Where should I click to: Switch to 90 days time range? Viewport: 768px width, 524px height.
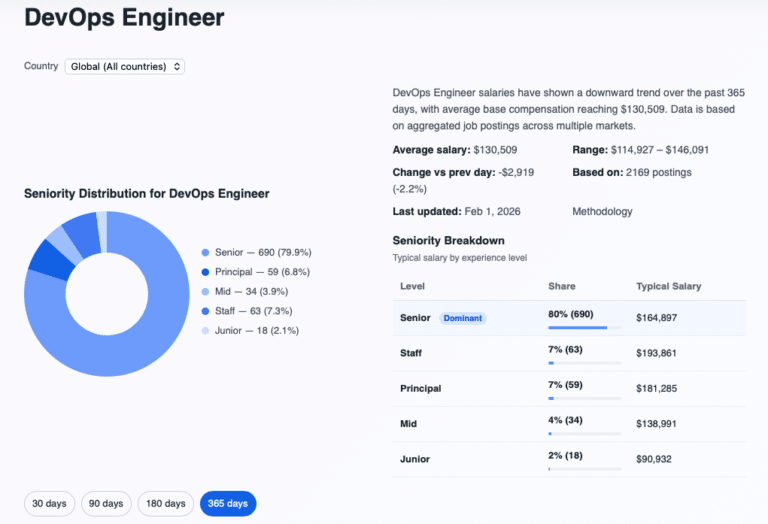pos(106,503)
